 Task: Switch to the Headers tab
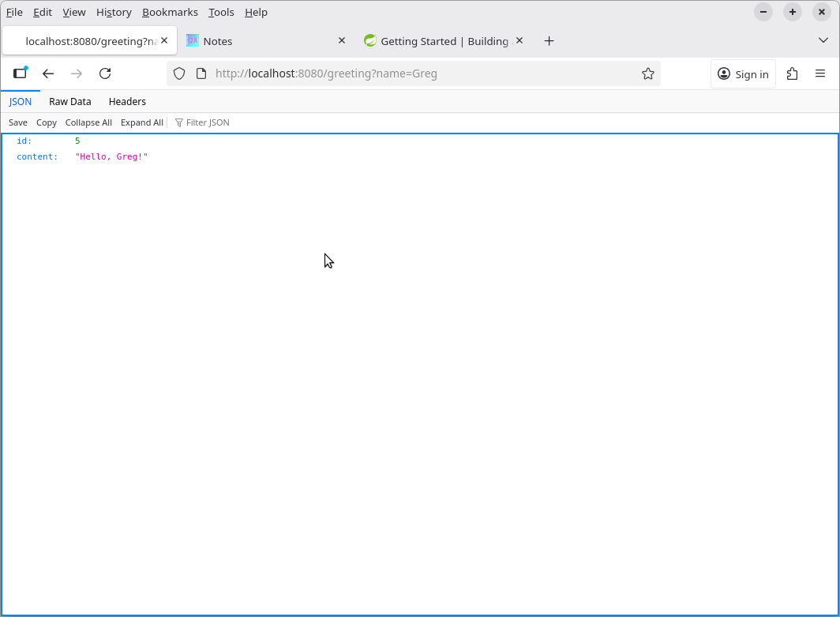[x=127, y=101]
